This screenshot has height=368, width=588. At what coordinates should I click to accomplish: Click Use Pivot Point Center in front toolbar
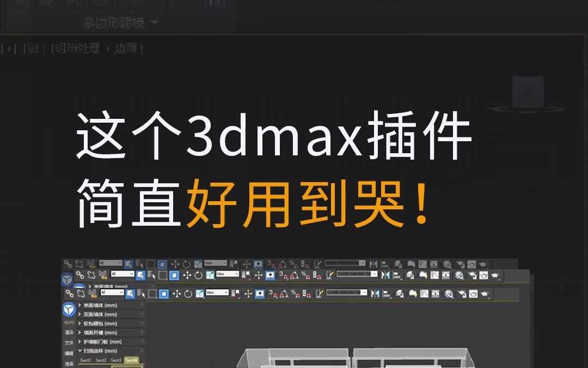(236, 294)
